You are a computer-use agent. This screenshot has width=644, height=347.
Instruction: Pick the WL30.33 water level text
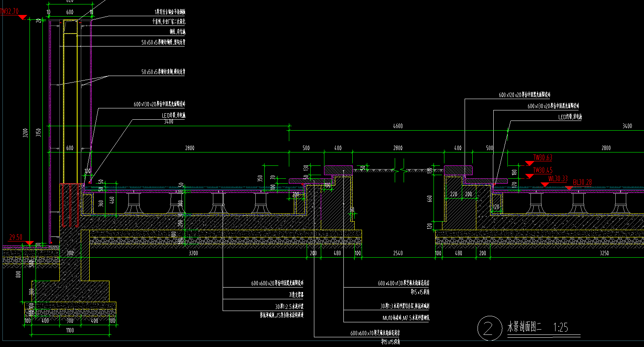558,178
